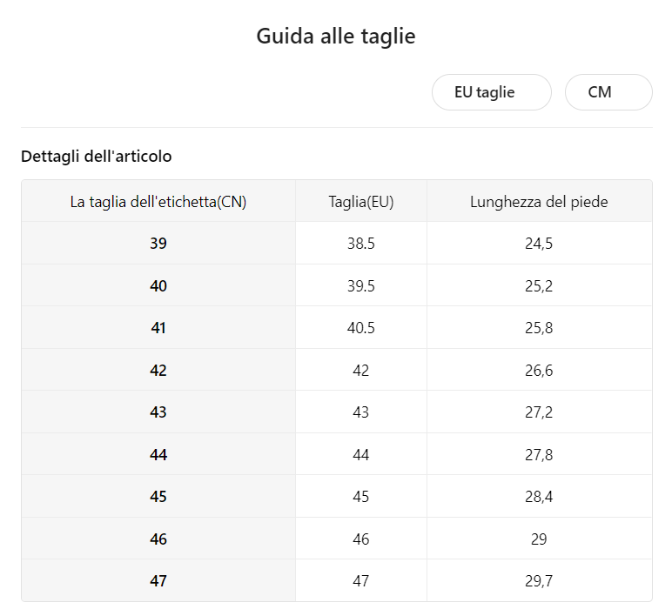Screen dimensions: 672x616
Task: Click EU size value 40.5
Action: click(361, 328)
